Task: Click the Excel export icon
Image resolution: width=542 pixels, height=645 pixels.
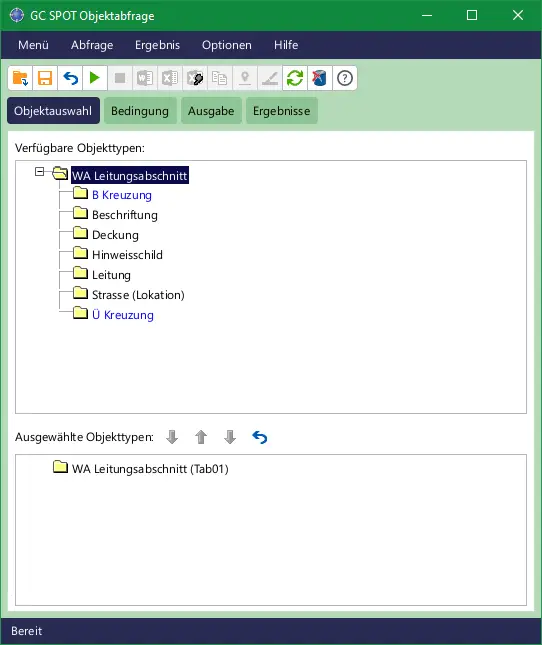Action: coord(170,78)
